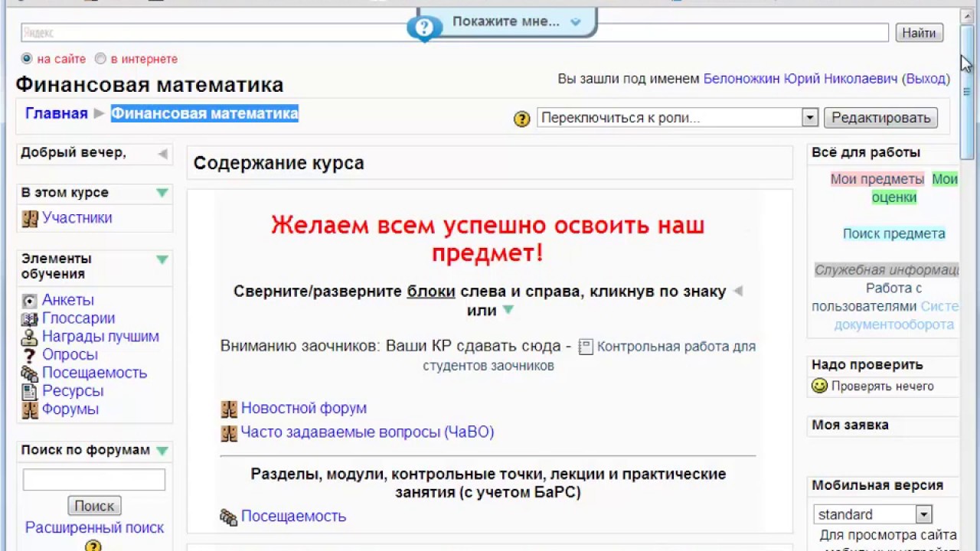
Task: Click the Ресурсы document icon
Action: click(x=30, y=392)
